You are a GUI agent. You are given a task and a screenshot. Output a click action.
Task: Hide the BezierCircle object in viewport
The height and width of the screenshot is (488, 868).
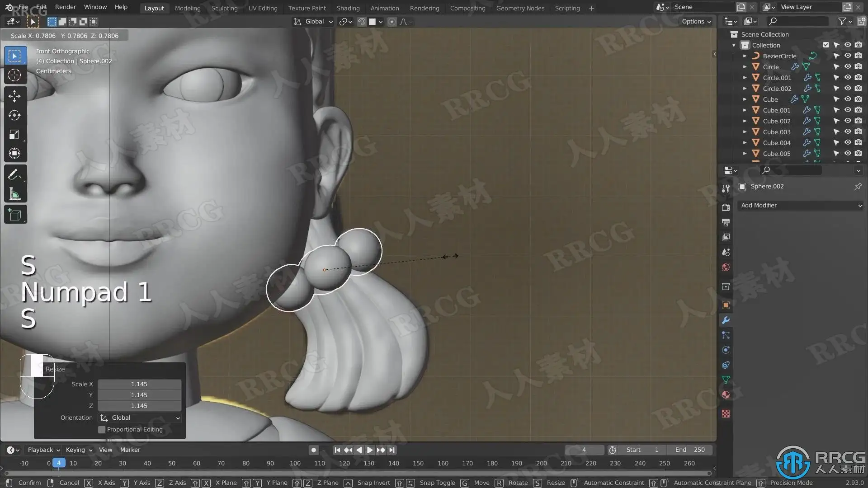[848, 56]
